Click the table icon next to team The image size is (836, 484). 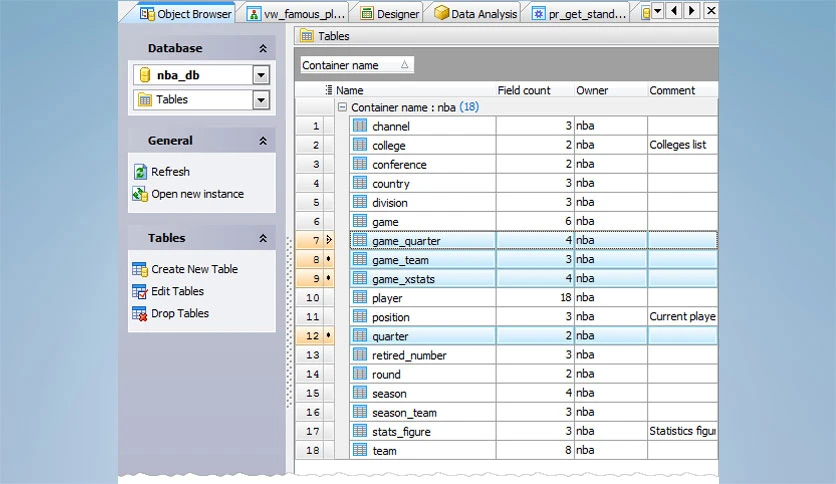360,450
